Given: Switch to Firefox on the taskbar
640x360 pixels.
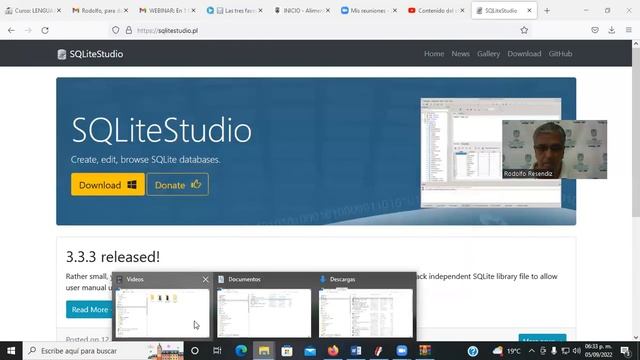Looking at the screenshot, I should coord(333,351).
